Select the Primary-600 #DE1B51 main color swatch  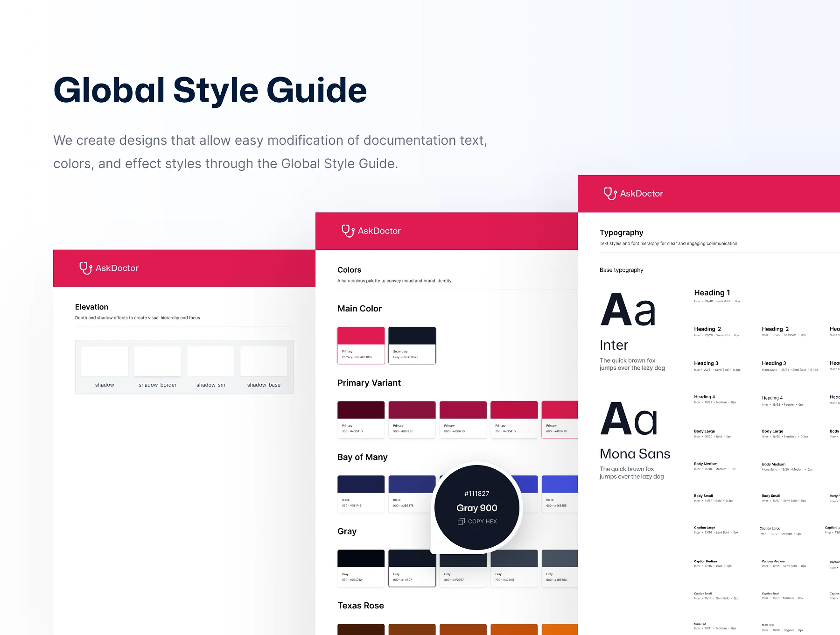[361, 346]
